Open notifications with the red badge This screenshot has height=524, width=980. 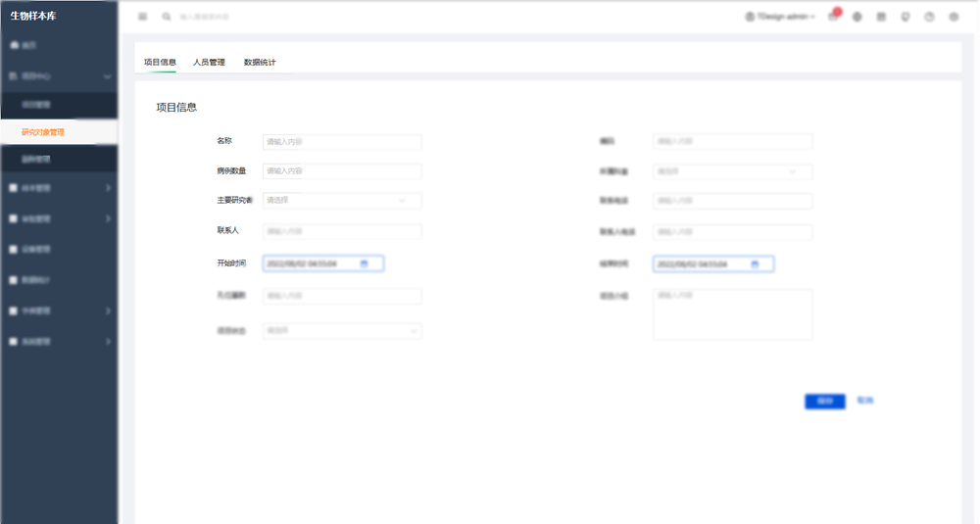833,17
